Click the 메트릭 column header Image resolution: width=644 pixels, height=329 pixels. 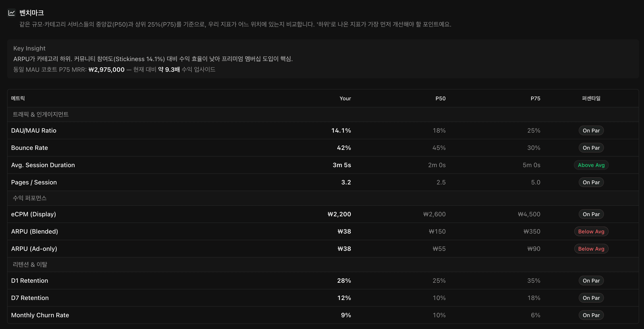[x=18, y=98]
